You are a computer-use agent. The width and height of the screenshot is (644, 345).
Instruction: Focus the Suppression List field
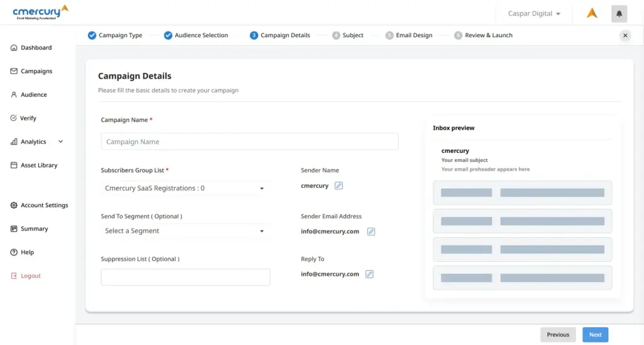pyautogui.click(x=186, y=277)
